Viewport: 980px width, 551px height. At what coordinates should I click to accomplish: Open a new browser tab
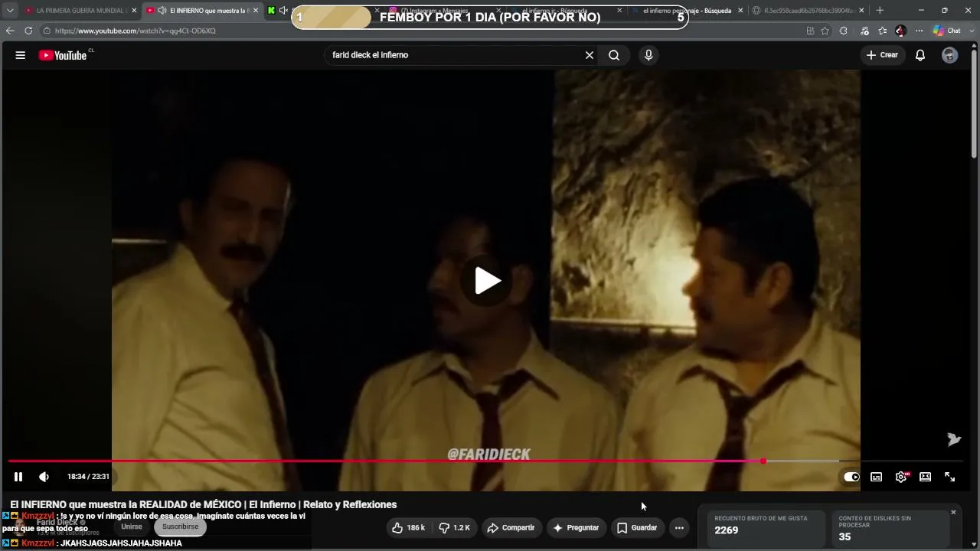pos(880,11)
